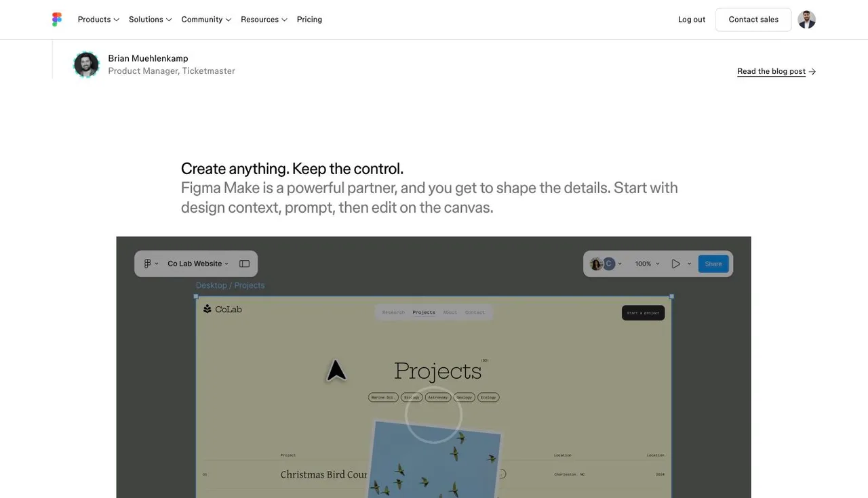Click the collaborator avatars in mockup toolbar
The height and width of the screenshot is (498, 868).
tap(602, 264)
